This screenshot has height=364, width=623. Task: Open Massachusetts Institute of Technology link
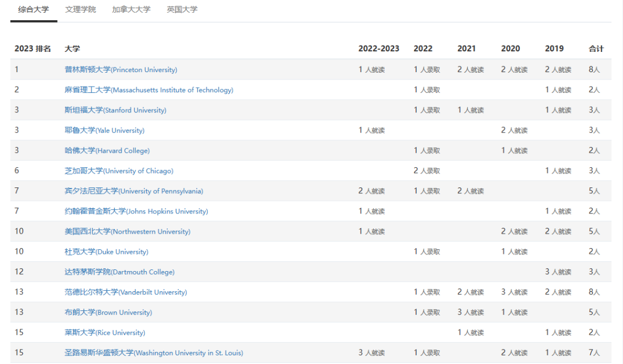click(149, 90)
